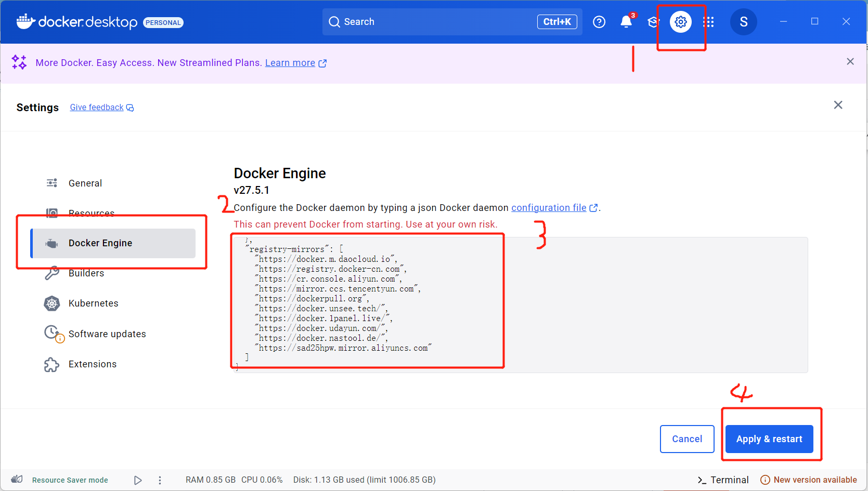868x491 pixels.
Task: Click Apply & restart button
Action: coord(769,439)
